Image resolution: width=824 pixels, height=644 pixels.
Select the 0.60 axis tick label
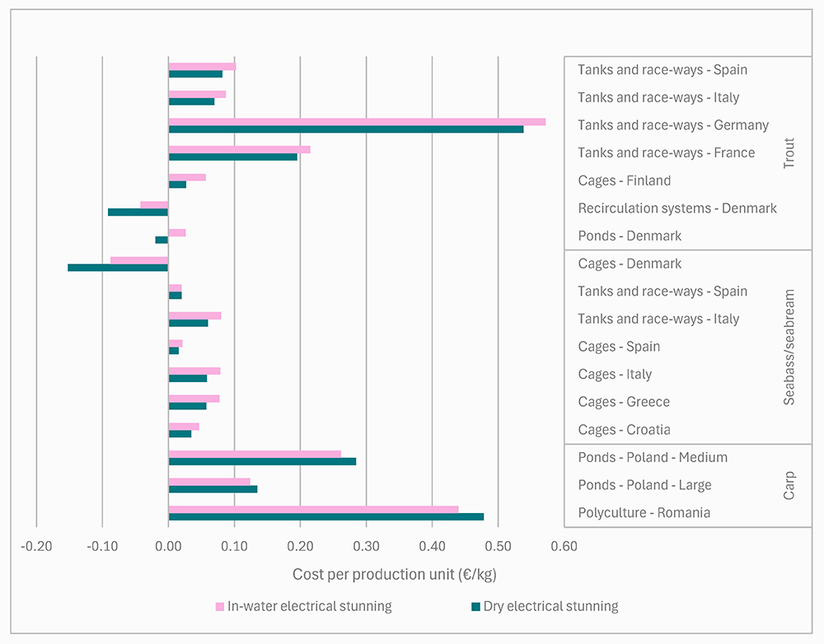[x=564, y=546]
